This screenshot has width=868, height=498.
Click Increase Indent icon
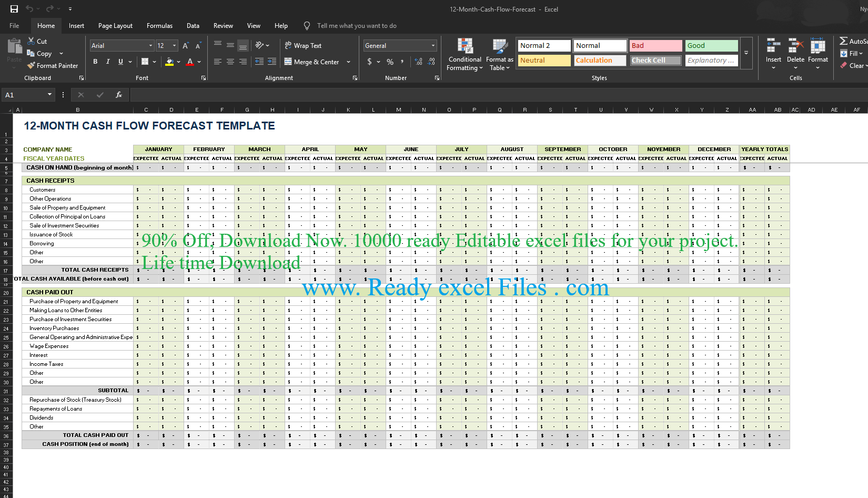tap(272, 62)
